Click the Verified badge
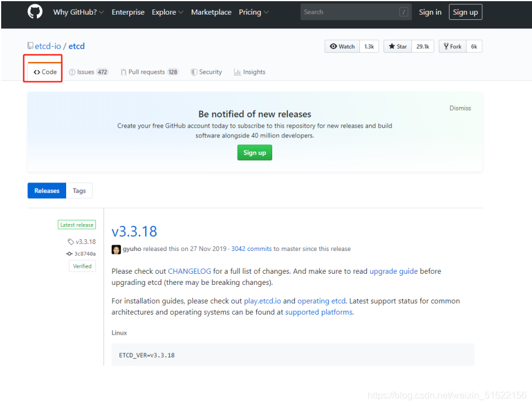This screenshot has height=406, width=532. 83,266
